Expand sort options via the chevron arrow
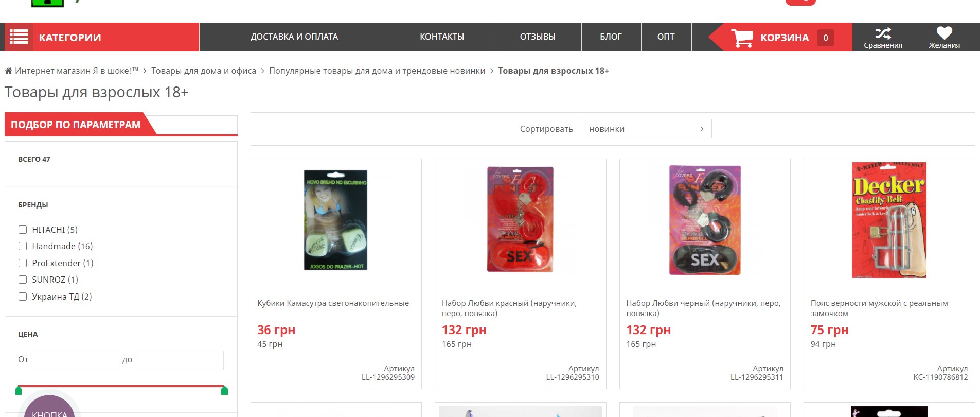 tap(702, 129)
